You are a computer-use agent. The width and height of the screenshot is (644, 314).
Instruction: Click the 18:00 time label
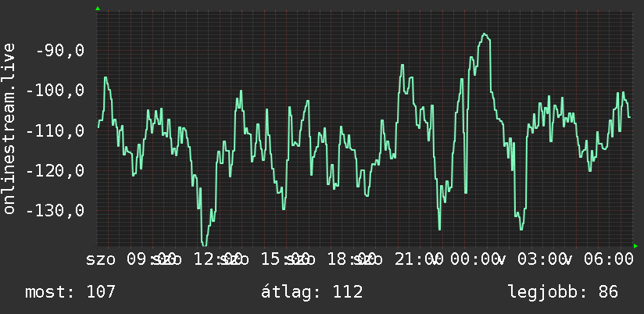click(351, 259)
